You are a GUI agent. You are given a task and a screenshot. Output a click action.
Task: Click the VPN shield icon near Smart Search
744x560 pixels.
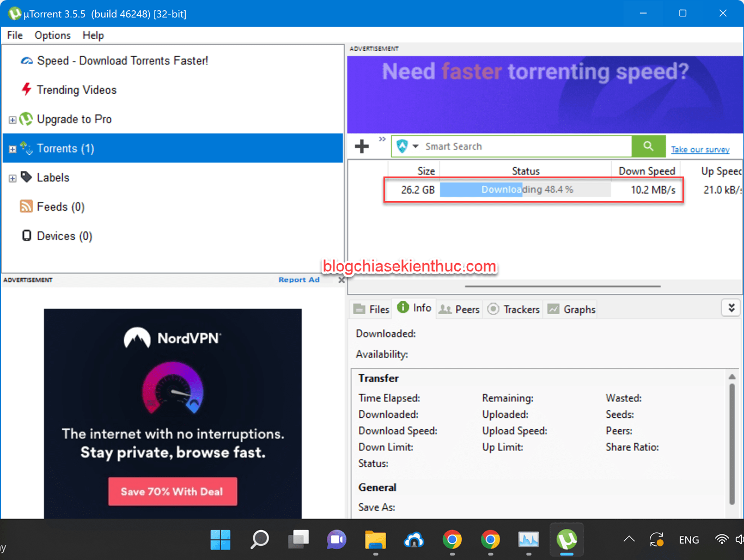point(401,146)
